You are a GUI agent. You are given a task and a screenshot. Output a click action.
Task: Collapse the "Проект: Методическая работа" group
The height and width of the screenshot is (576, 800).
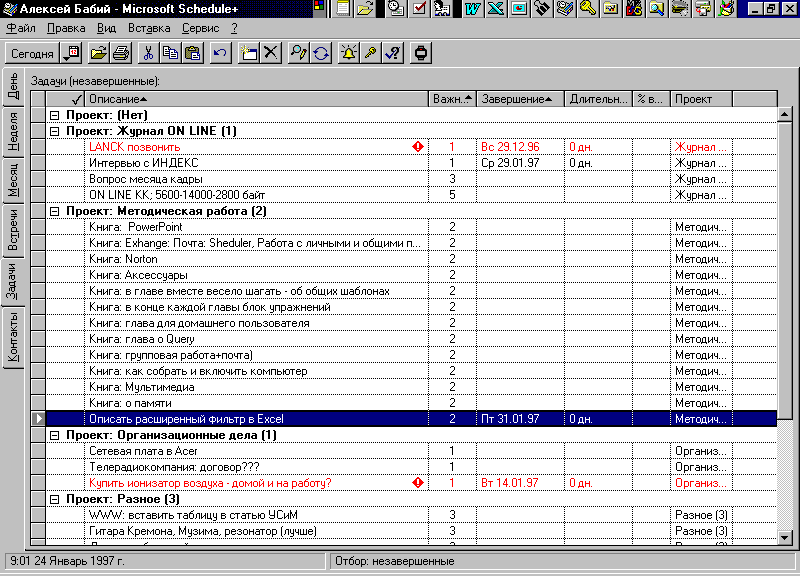(x=55, y=211)
